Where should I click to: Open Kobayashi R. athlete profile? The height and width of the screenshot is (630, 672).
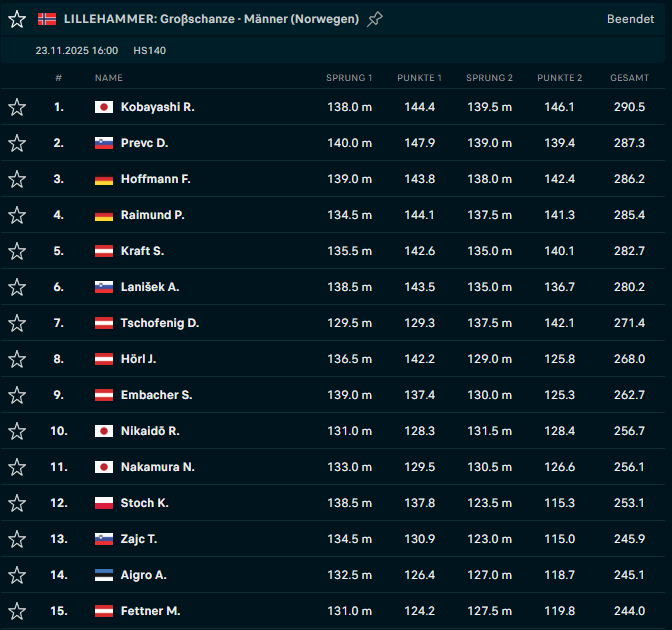point(157,107)
